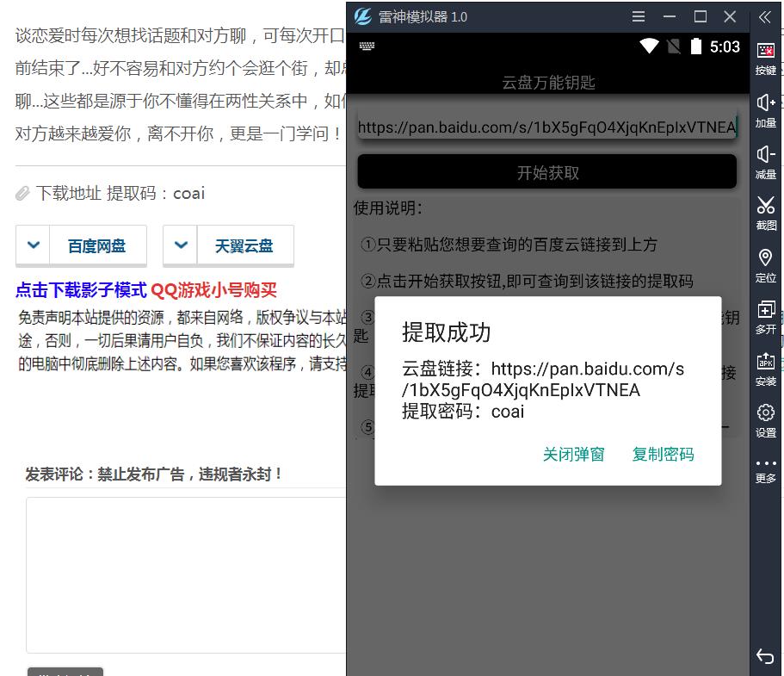Maximize the 雷神模拟器 window
The height and width of the screenshot is (676, 784).
click(x=700, y=16)
